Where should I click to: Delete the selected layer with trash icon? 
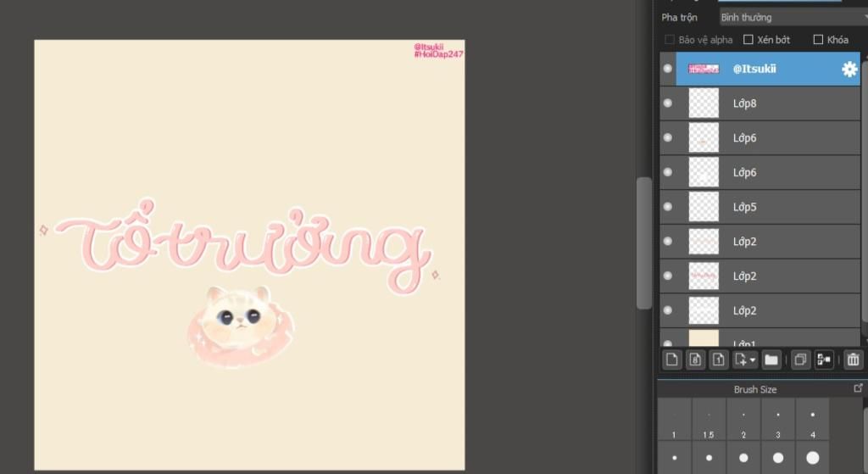pos(853,360)
